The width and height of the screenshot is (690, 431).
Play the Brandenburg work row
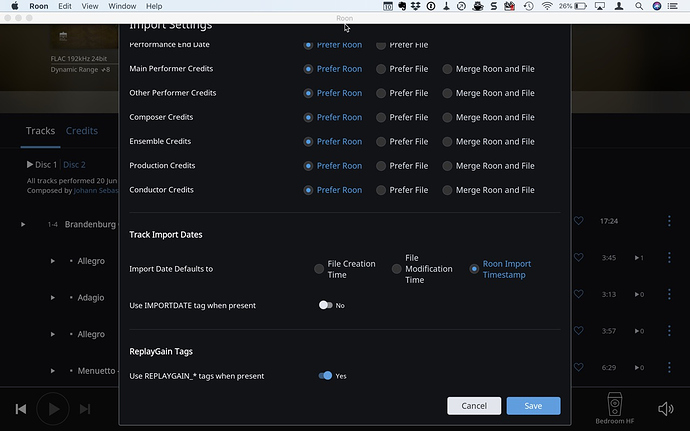[23, 225]
